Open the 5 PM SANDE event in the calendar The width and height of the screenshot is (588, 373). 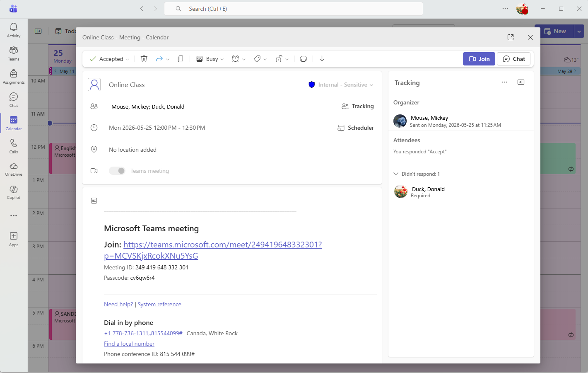tap(63, 324)
